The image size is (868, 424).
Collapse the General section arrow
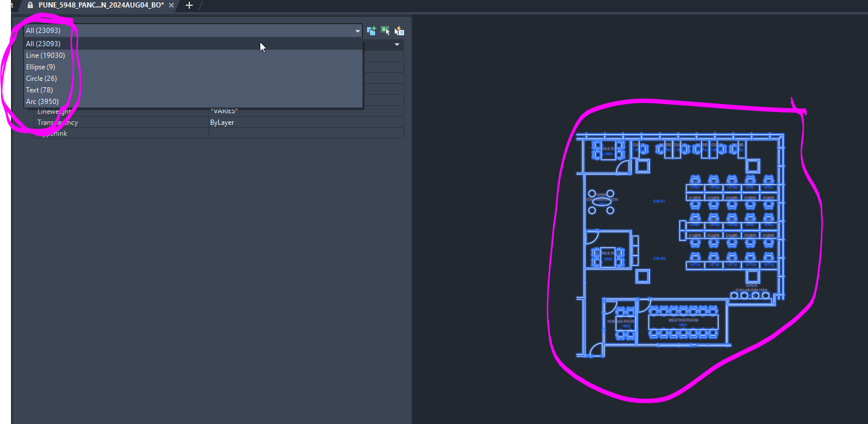397,44
